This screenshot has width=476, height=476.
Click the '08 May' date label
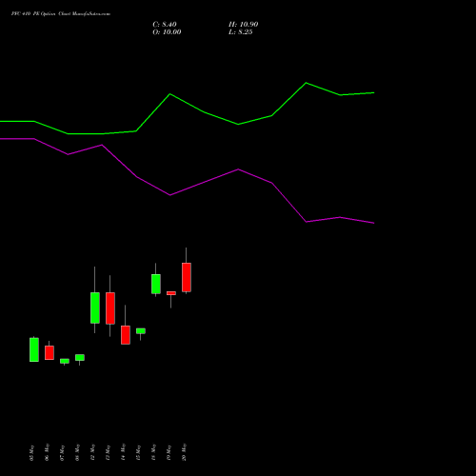coord(77,452)
